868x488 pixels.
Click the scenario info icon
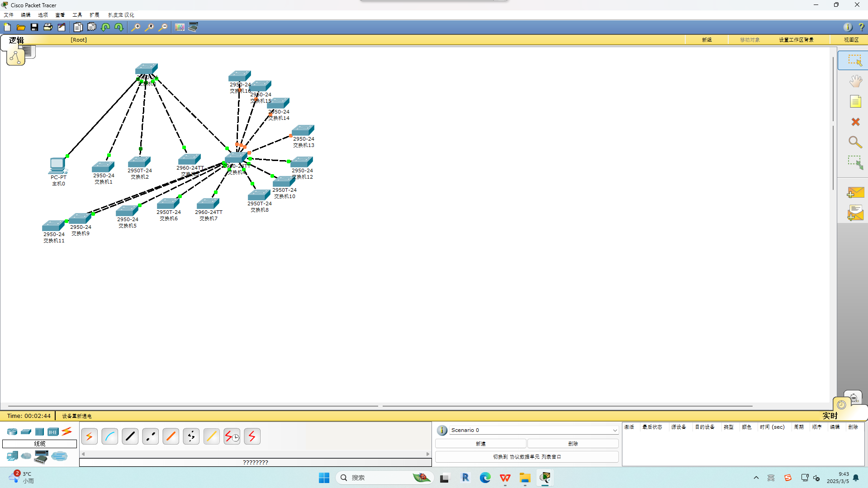pyautogui.click(x=442, y=430)
